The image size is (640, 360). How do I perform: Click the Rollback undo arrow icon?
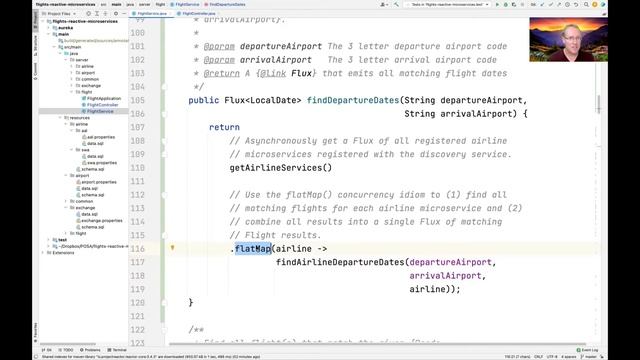(576, 4)
